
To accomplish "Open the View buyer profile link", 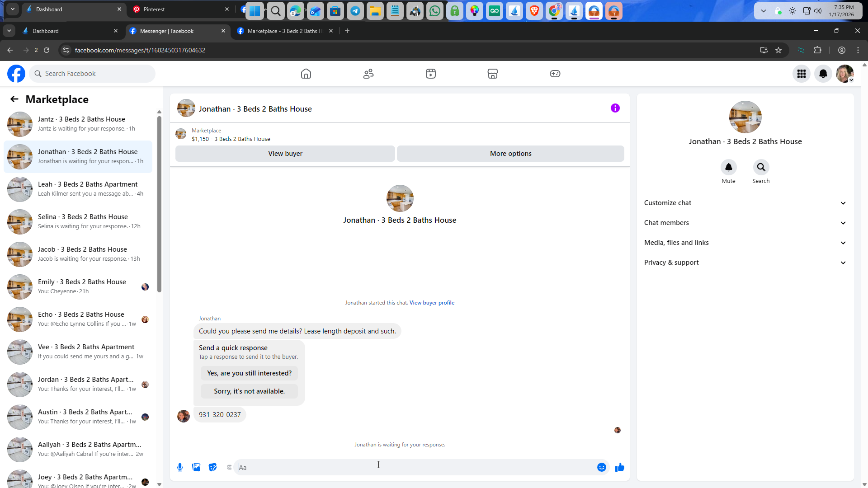I will point(432,303).
